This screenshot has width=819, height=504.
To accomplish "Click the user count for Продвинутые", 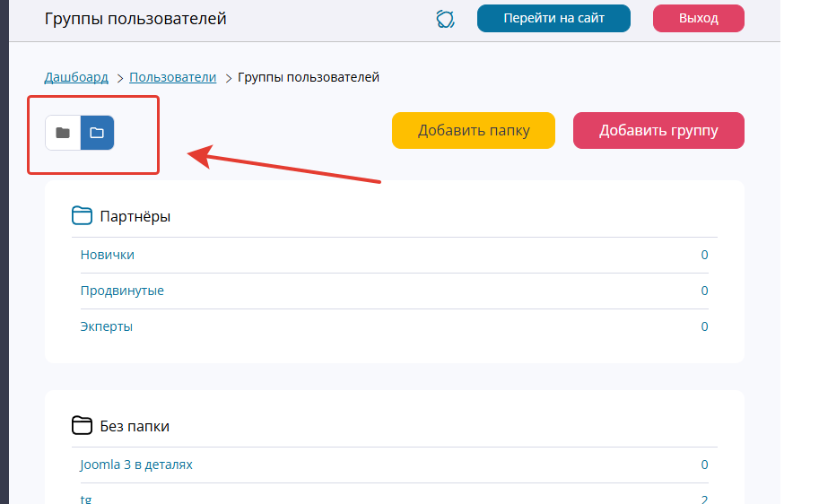I will (704, 291).
